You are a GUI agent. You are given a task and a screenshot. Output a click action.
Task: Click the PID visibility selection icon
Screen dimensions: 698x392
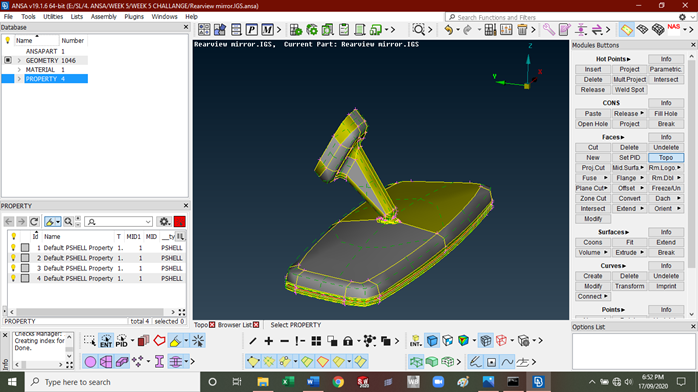point(122,341)
